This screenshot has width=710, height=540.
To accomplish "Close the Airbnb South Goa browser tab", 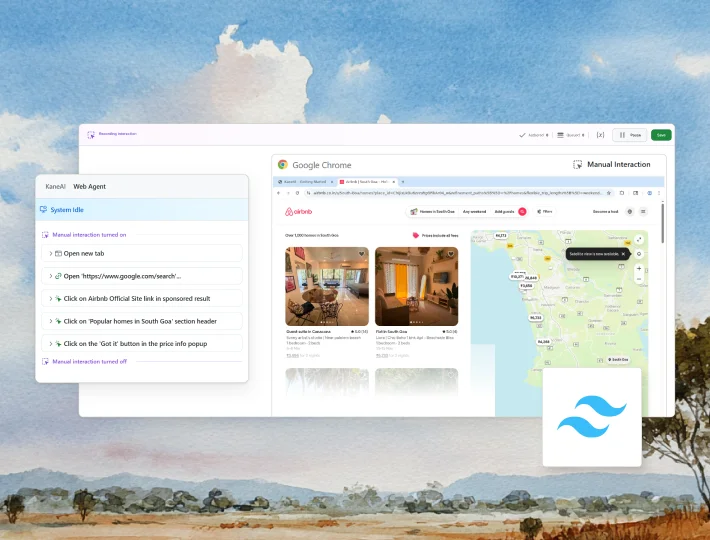I will [x=393, y=182].
